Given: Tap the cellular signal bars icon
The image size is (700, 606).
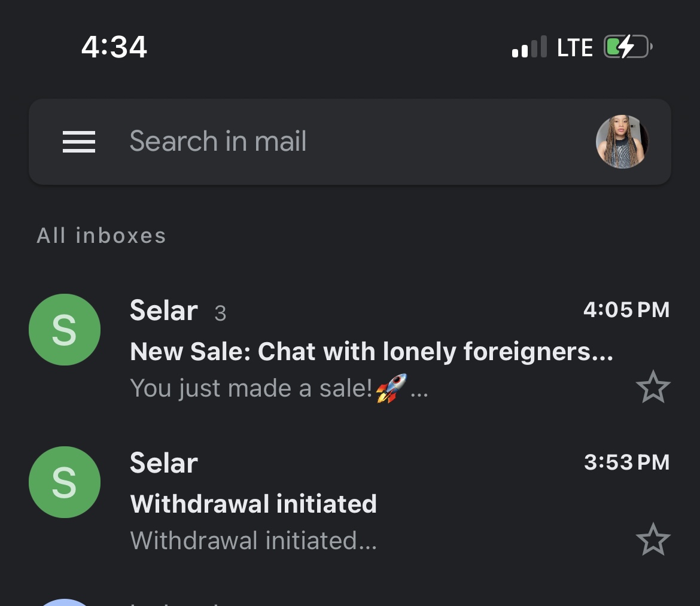Looking at the screenshot, I should [x=529, y=47].
